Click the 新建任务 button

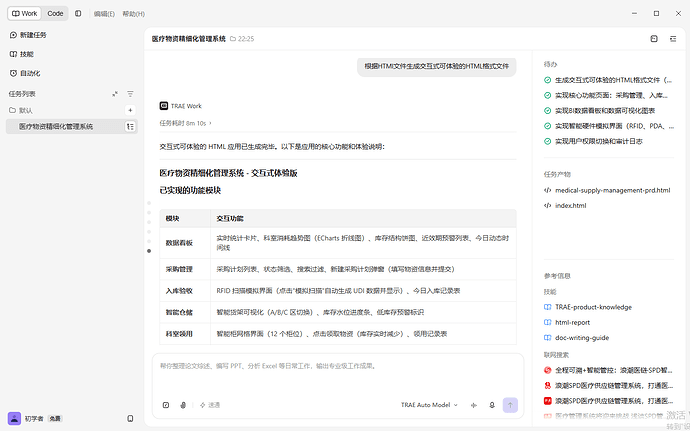[x=28, y=35]
